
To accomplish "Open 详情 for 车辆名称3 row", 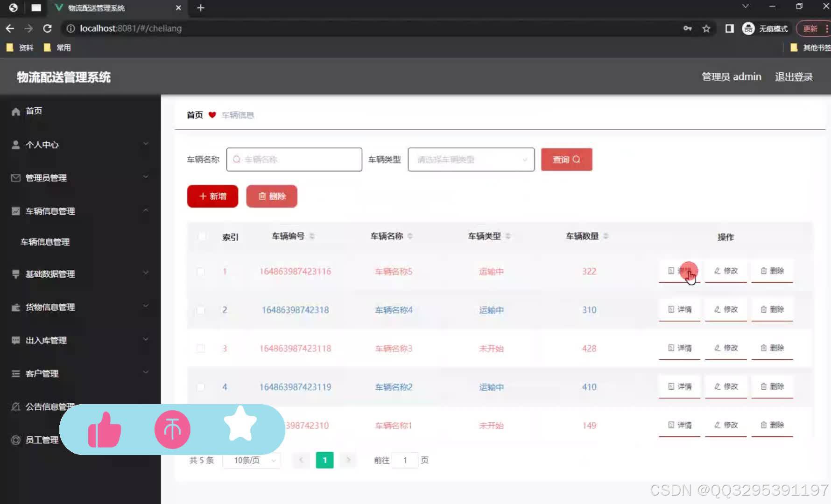I will [680, 348].
